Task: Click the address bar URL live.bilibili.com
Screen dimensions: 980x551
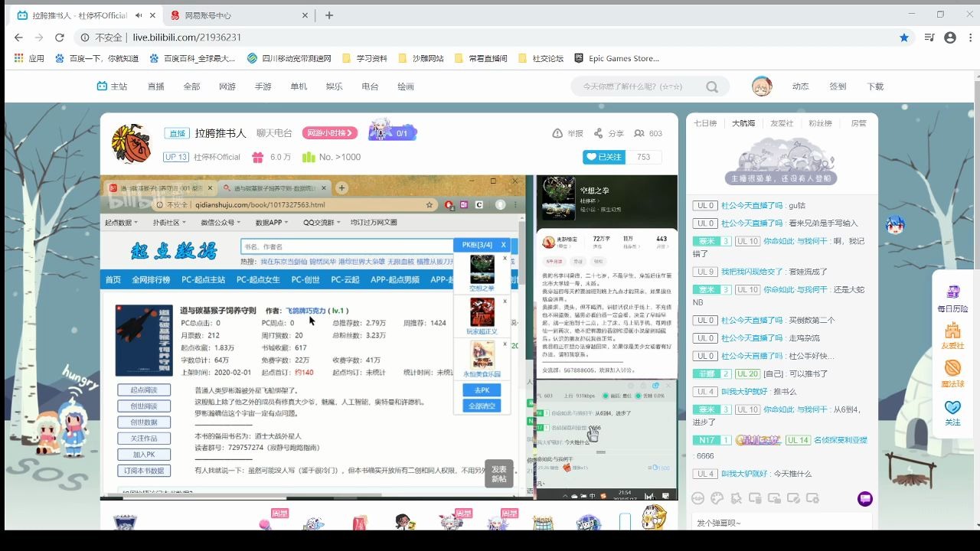Action: coord(187,37)
